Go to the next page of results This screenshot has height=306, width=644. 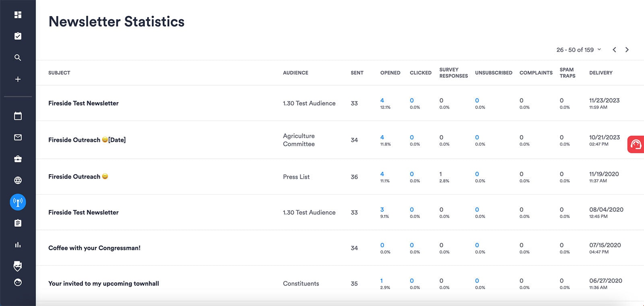point(627,50)
